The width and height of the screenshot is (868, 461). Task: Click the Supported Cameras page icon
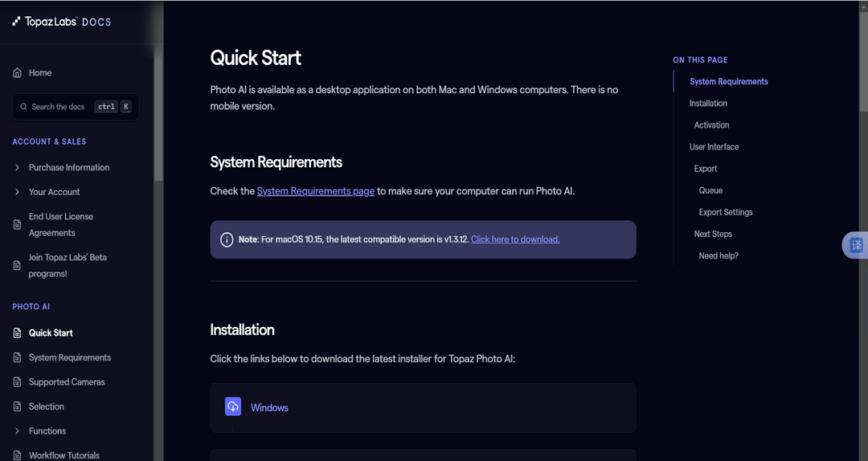click(x=18, y=382)
